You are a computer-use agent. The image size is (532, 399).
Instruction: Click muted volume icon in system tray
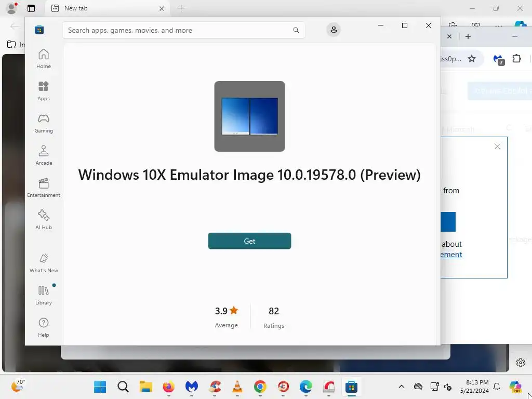448,387
